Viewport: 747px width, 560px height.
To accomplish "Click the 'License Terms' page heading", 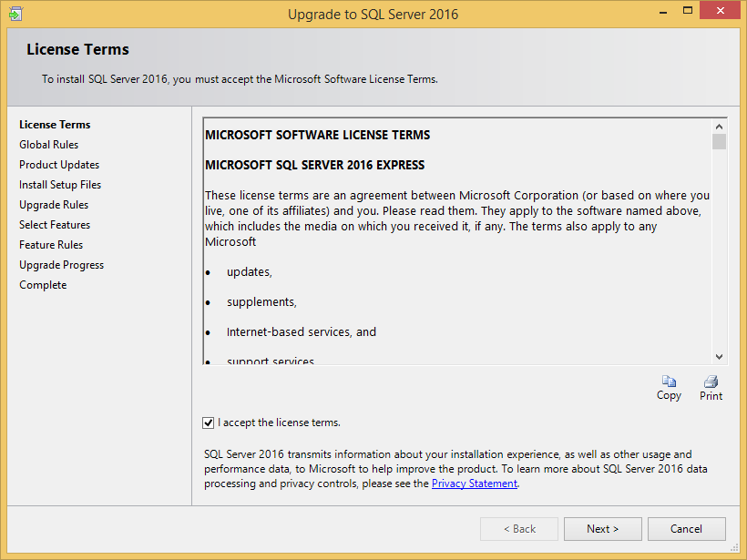I will [x=77, y=49].
